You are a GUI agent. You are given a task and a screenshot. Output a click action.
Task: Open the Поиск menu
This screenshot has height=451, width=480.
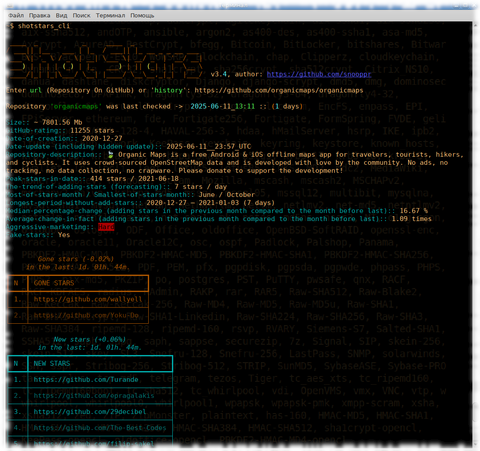click(81, 15)
